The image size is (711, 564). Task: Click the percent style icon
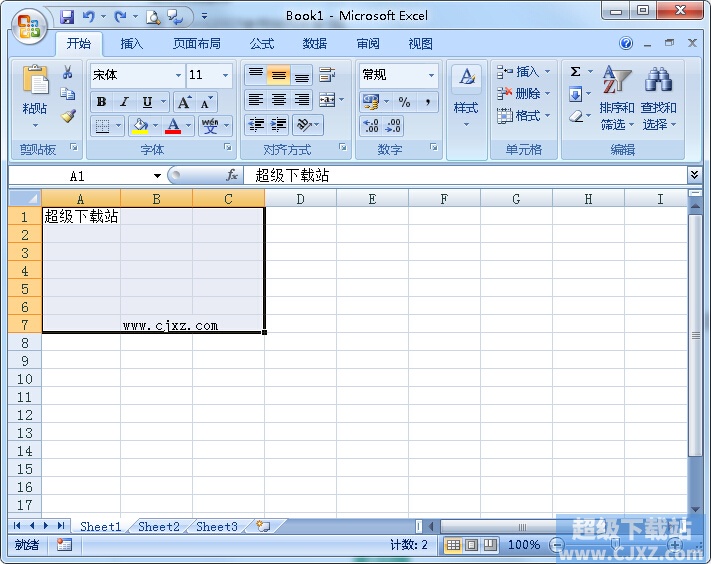(404, 102)
